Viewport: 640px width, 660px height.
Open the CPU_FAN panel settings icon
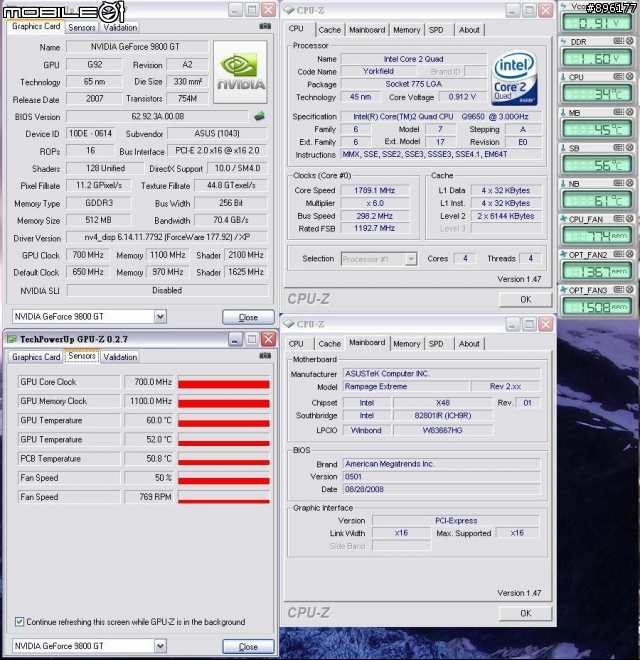[619, 218]
